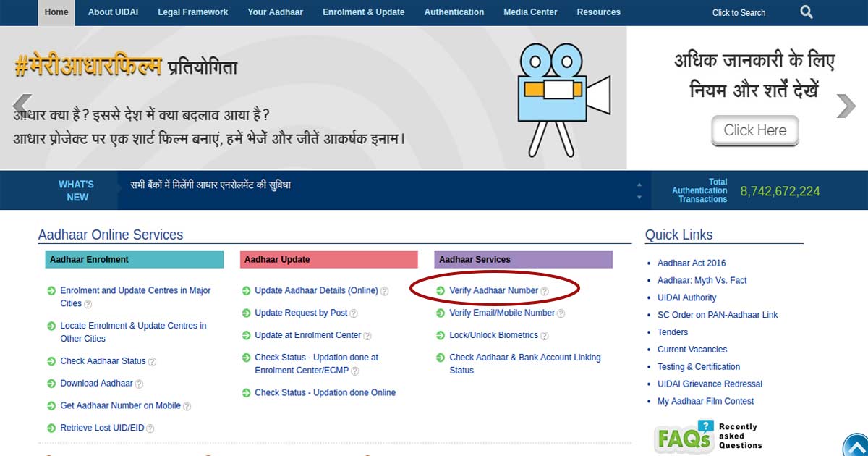Open the Your Aadhaar menu

coord(275,12)
